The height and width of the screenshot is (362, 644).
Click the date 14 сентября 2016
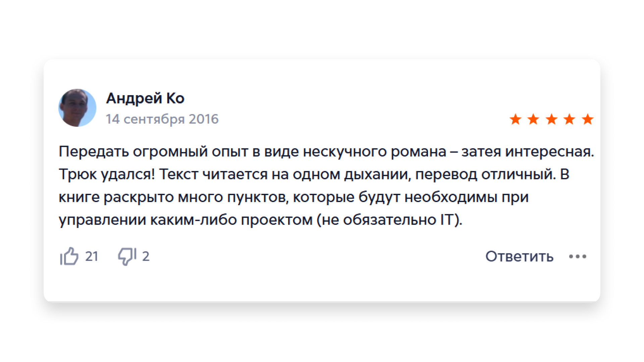tap(162, 119)
